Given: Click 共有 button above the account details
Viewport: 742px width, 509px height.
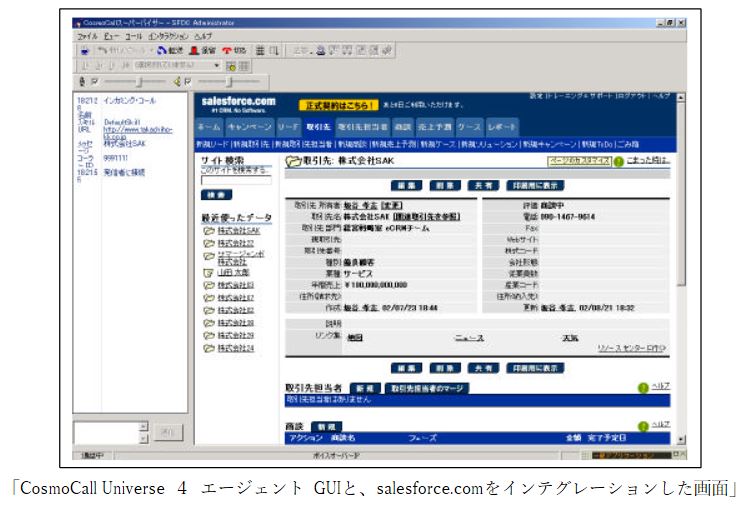Looking at the screenshot, I should (x=483, y=185).
